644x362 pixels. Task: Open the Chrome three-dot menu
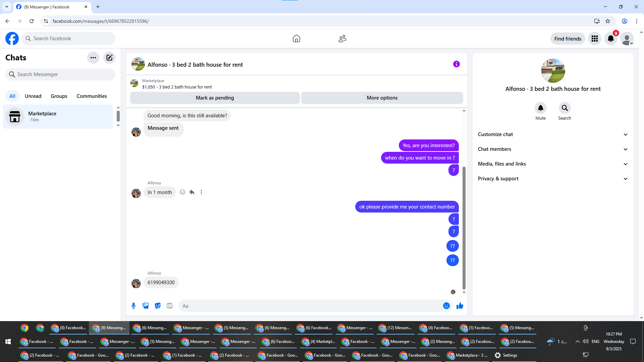point(637,21)
